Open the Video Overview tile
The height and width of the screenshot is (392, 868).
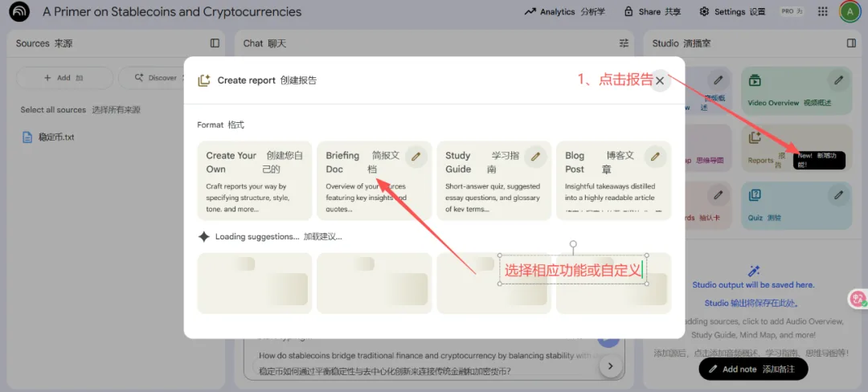pos(796,91)
